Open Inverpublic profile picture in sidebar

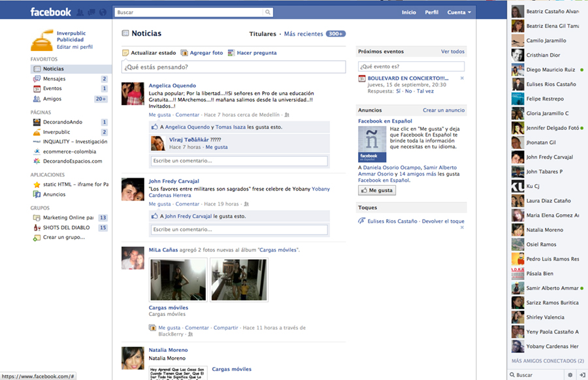pyautogui.click(x=42, y=40)
